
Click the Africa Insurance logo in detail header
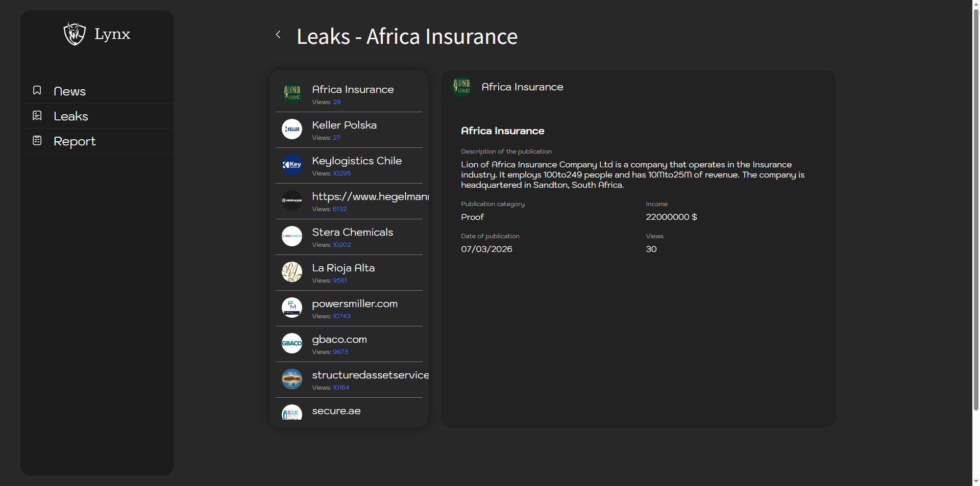point(461,87)
